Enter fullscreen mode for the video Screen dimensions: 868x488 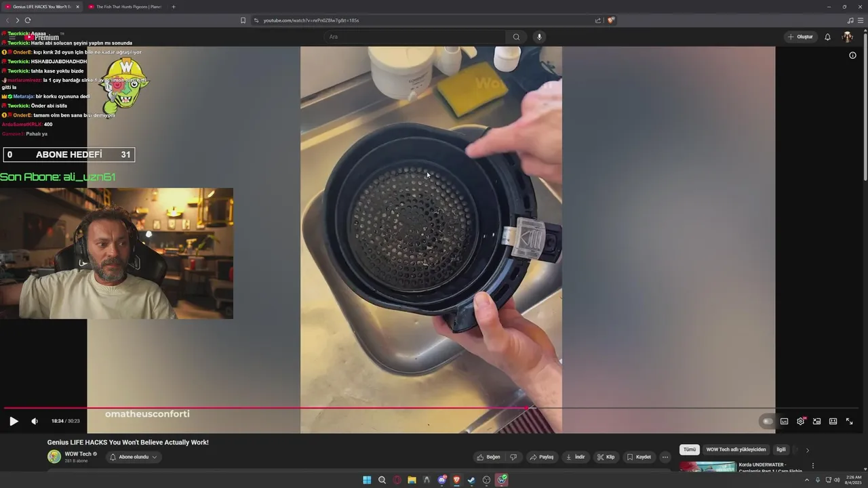click(x=849, y=421)
